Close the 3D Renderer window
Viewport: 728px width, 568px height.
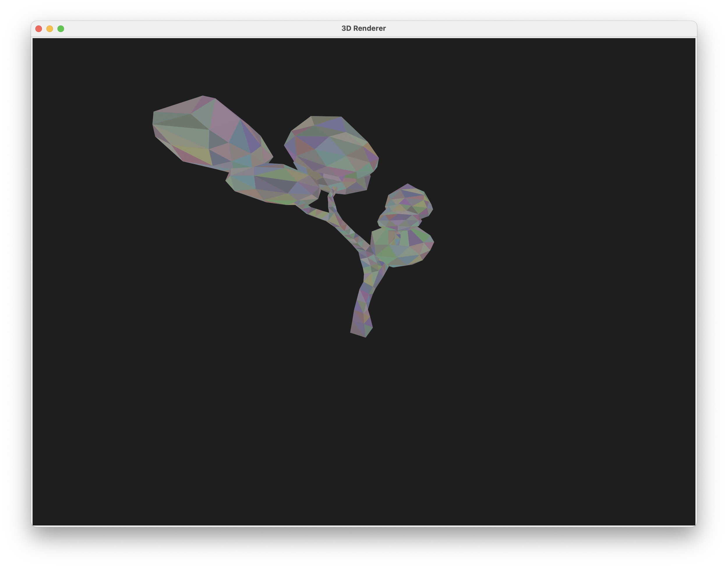click(x=39, y=29)
